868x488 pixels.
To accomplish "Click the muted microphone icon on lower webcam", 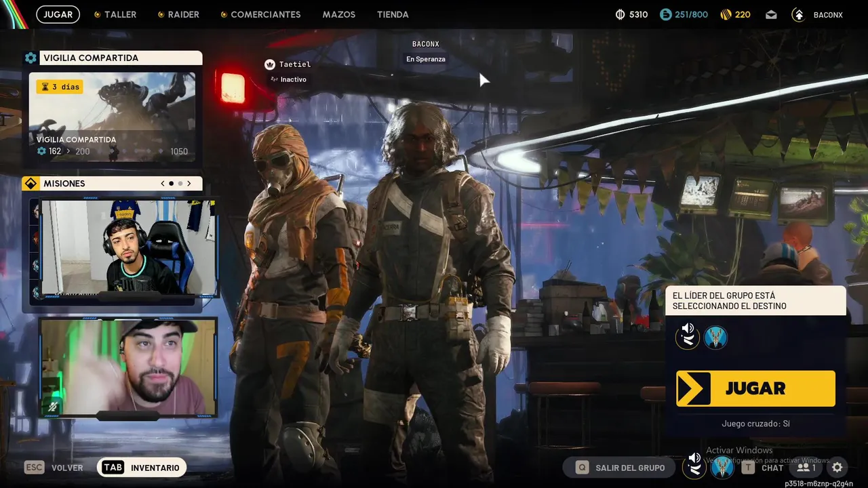I will (x=52, y=407).
